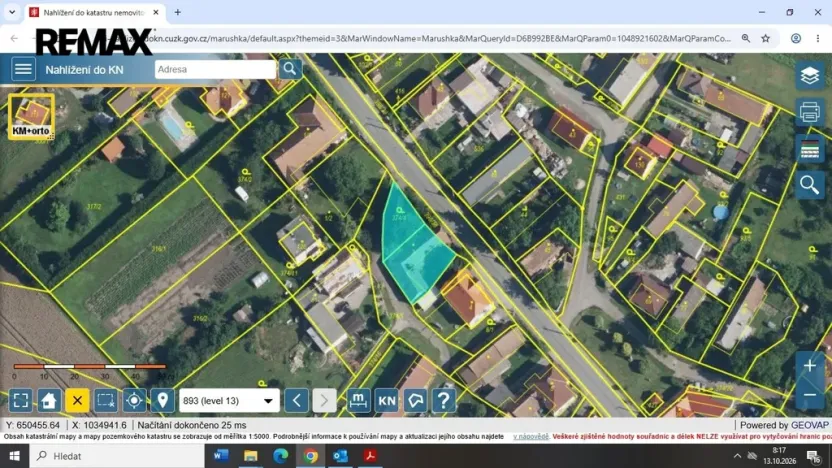This screenshot has height=468, width=832.
Task: Click the Y: 650455.64 coordinate readout
Action: click(32, 425)
